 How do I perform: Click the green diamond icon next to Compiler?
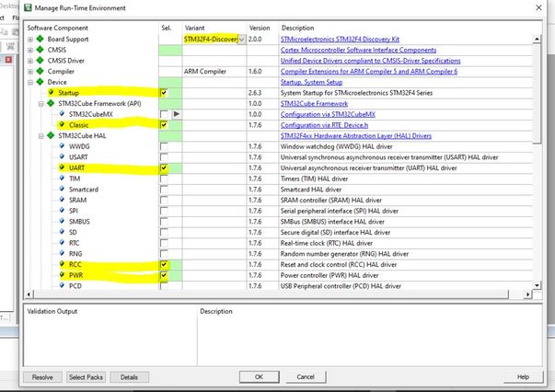click(x=40, y=71)
